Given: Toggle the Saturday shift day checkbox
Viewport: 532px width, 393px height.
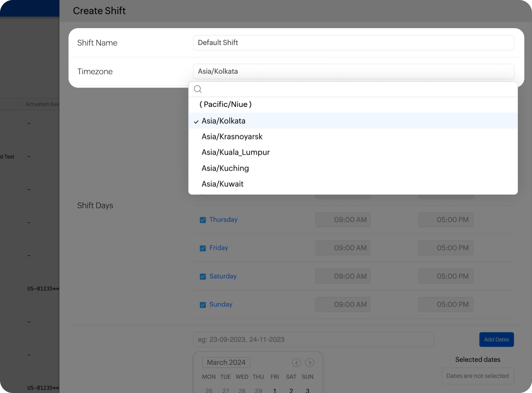Looking at the screenshot, I should click(203, 277).
